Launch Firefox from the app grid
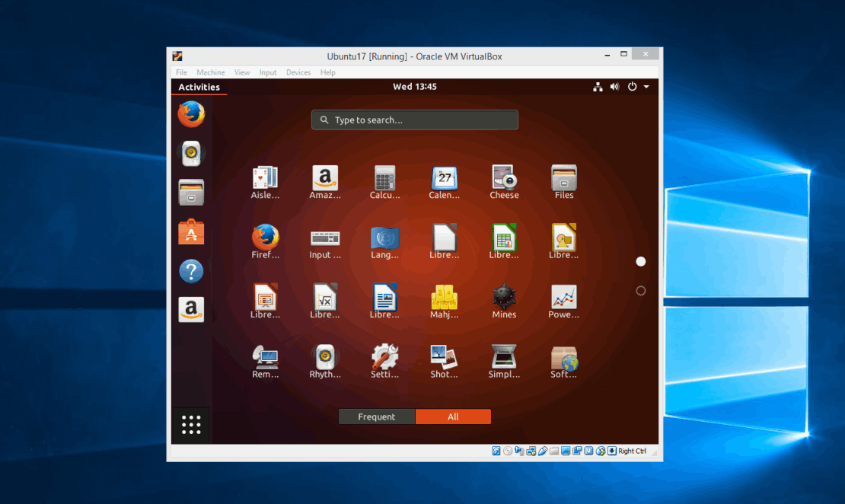 [x=265, y=243]
